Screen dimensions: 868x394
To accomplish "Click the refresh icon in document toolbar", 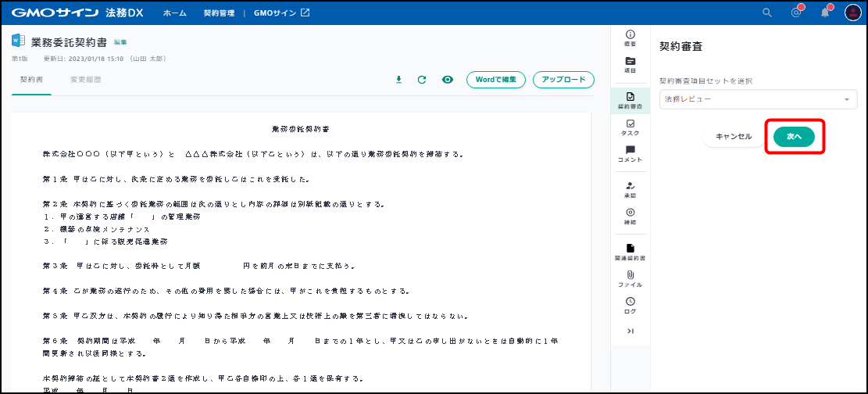I will (x=422, y=80).
